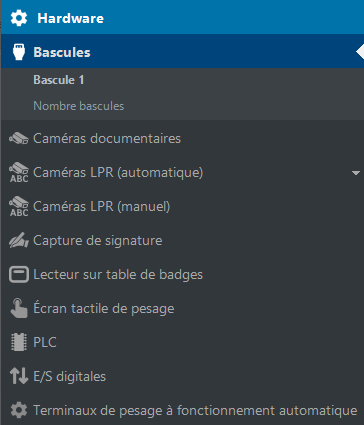Click the gear icon beside Terminaux de pesage
This screenshot has width=364, height=425.
point(19,410)
